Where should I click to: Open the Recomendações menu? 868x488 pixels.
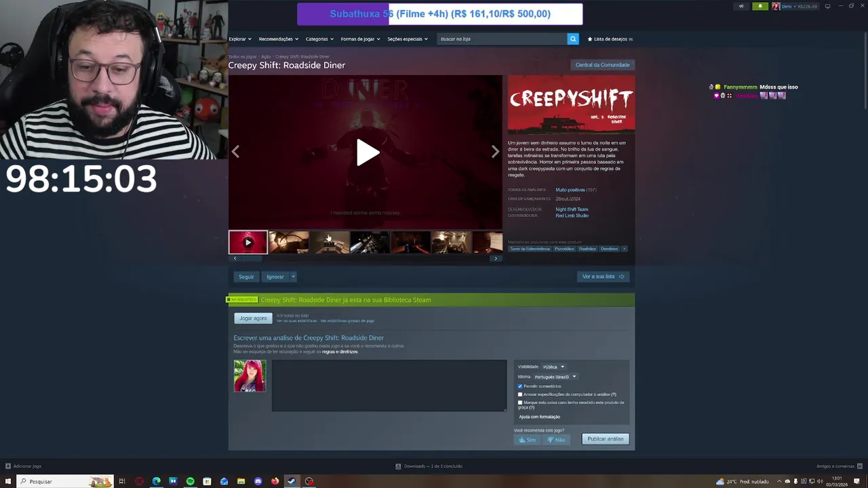click(278, 39)
